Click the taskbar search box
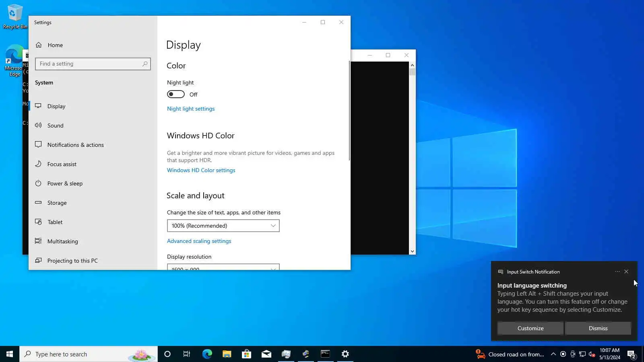Viewport: 644px width, 362px height. [89, 354]
